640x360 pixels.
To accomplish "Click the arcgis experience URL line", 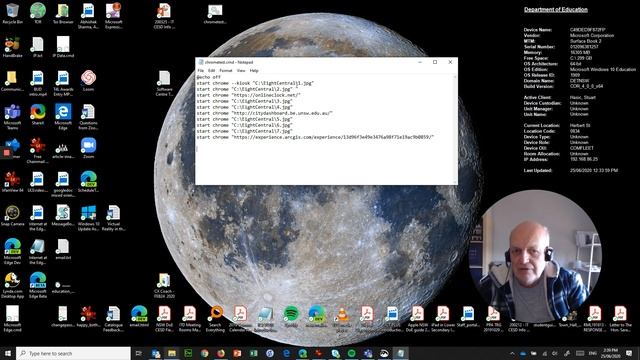I will coord(315,137).
